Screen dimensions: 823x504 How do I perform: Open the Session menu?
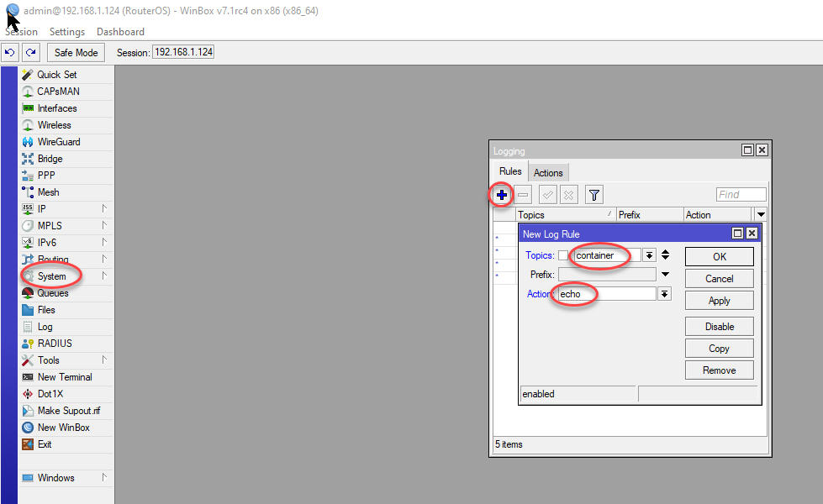pyautogui.click(x=21, y=31)
